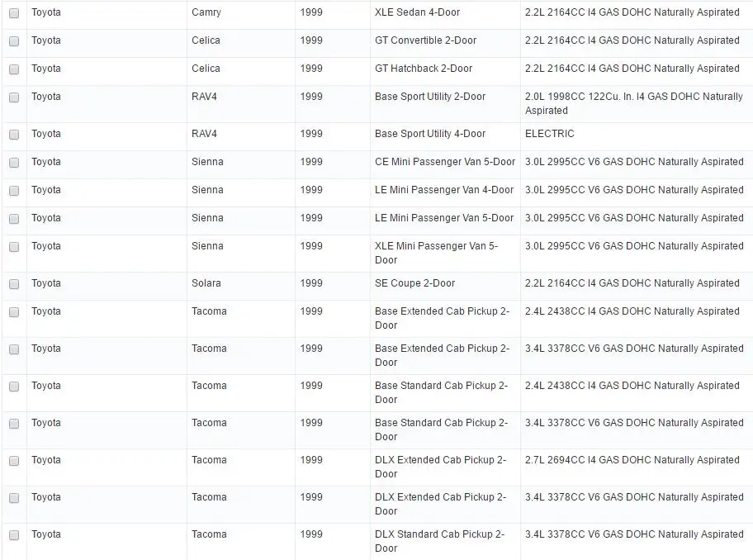Click "GT Convertible 2-Door" trim cell
This screenshot has width=753, height=560.
(x=425, y=40)
